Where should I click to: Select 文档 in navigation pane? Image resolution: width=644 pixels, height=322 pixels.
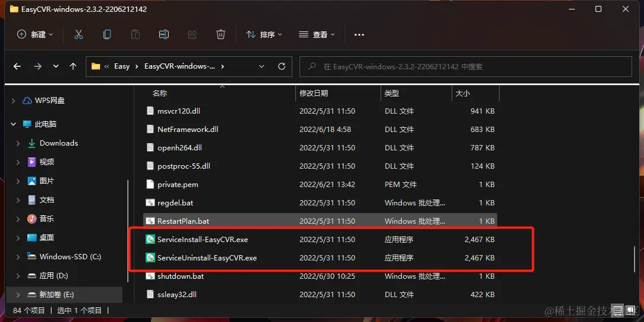coord(47,199)
